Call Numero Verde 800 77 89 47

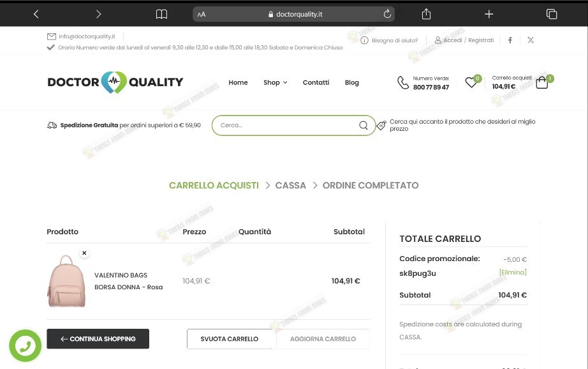click(431, 87)
